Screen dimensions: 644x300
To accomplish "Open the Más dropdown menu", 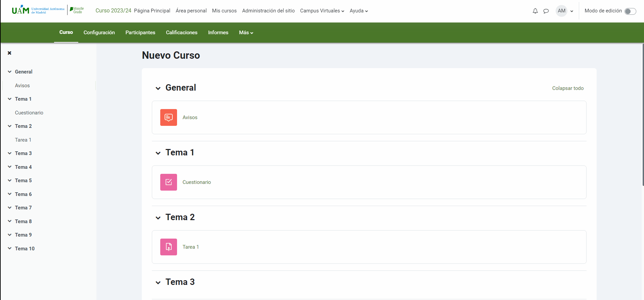I will [246, 33].
